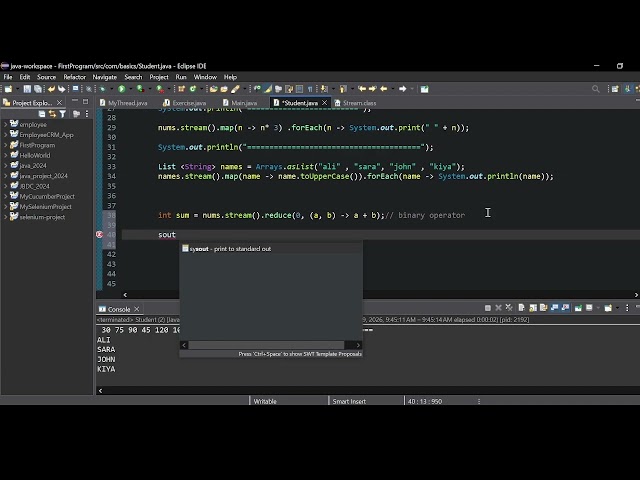Open the Navigate menu
The width and height of the screenshot is (640, 480).
104,77
